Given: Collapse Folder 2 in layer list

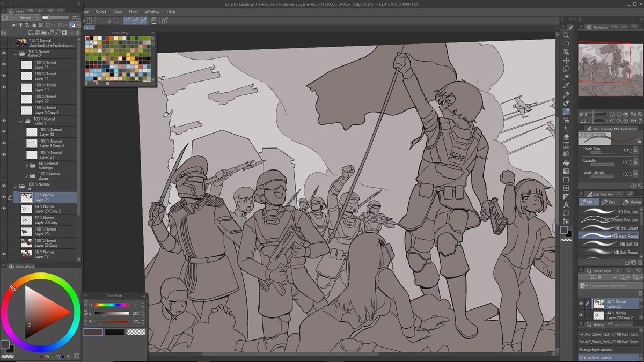Looking at the screenshot, I should pos(16,54).
